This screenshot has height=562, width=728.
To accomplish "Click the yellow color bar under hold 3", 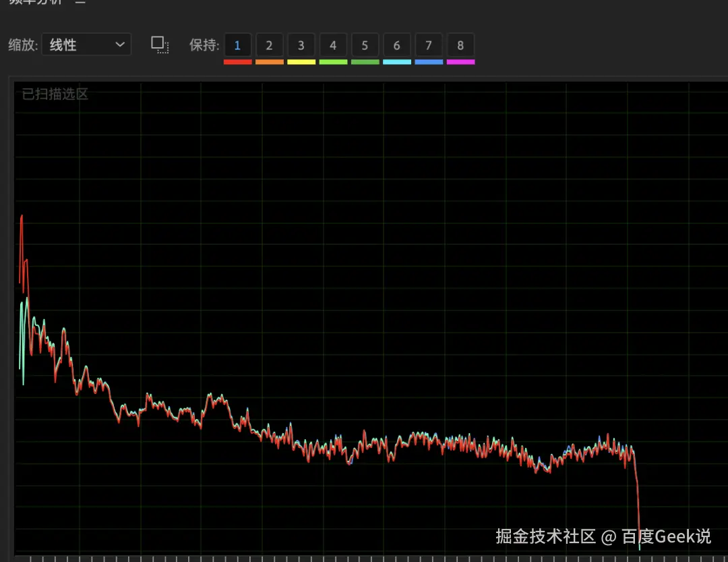I will point(301,62).
